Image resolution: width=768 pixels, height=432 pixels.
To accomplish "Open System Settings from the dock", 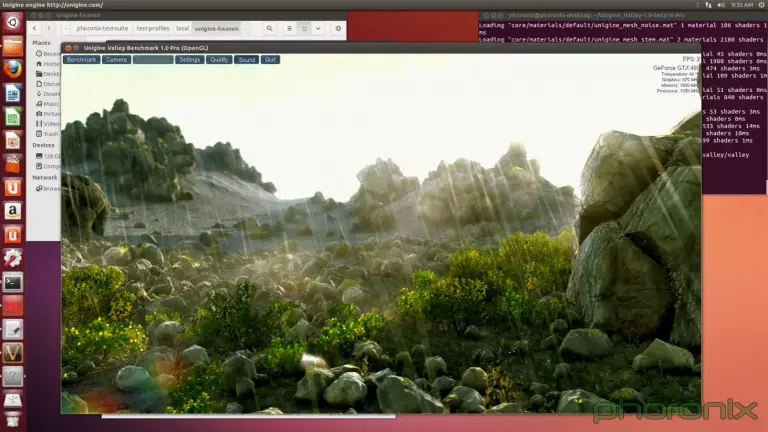I will pyautogui.click(x=13, y=259).
